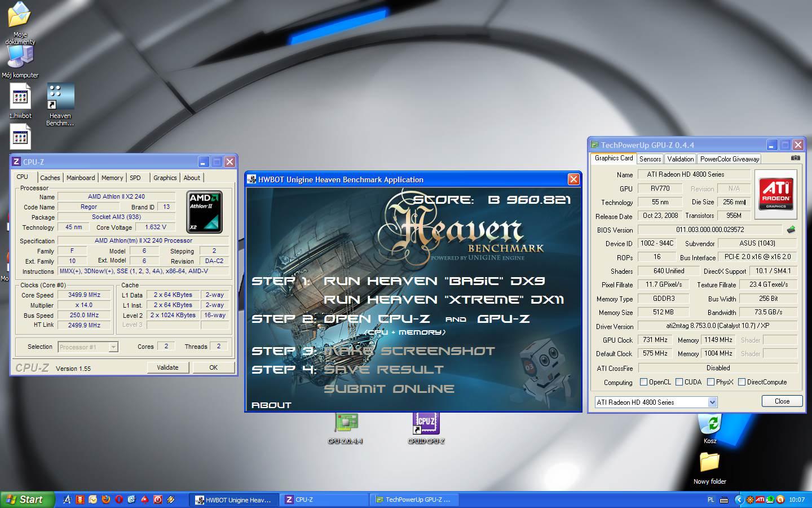Open the Validation tab in GPU-Z

(x=681, y=159)
